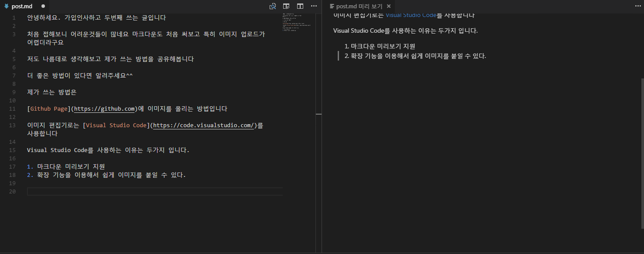Click the preview icon on 미리 보기 tab
644x254 pixels.
click(332, 7)
